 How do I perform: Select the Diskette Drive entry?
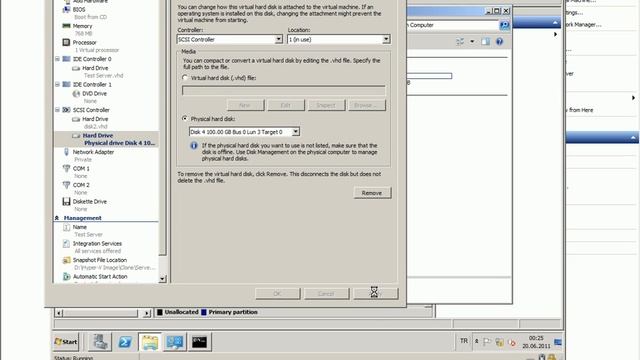(89, 202)
